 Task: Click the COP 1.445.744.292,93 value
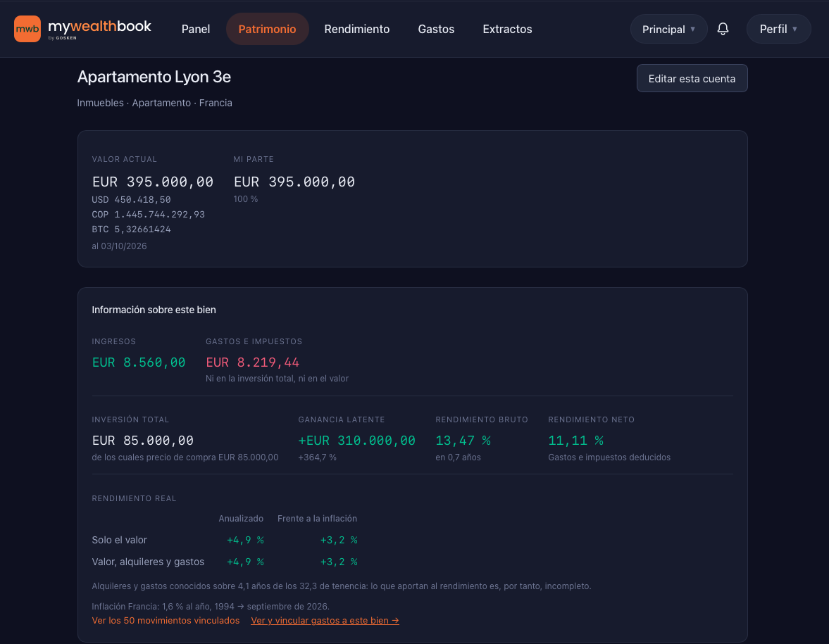(148, 215)
